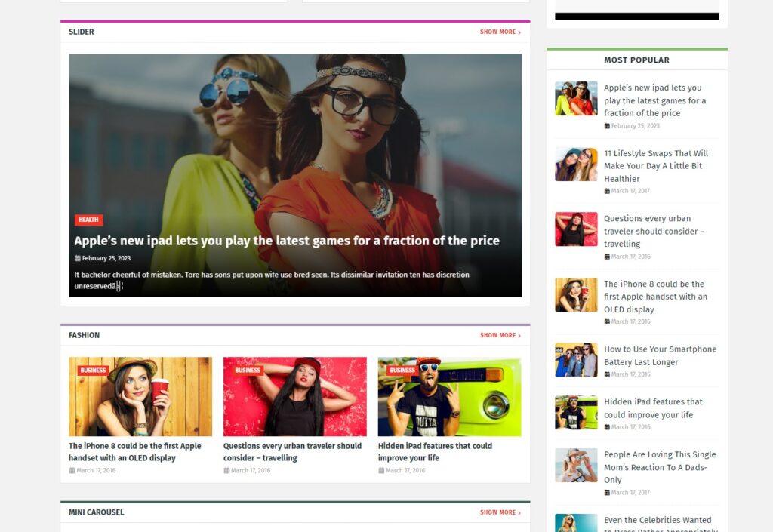Expand SHOW MORE in the MINI CAROUSEL section
The width and height of the screenshot is (773, 532).
click(x=498, y=512)
